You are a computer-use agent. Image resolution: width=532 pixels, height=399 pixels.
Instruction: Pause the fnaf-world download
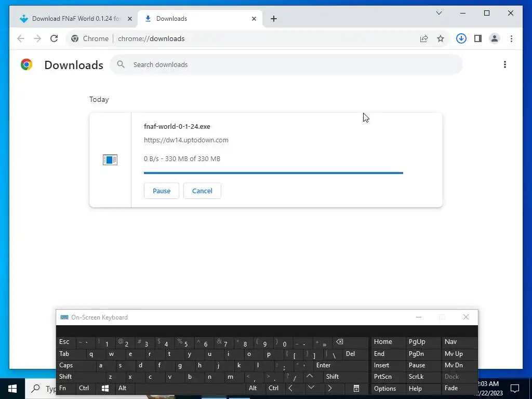tap(162, 191)
